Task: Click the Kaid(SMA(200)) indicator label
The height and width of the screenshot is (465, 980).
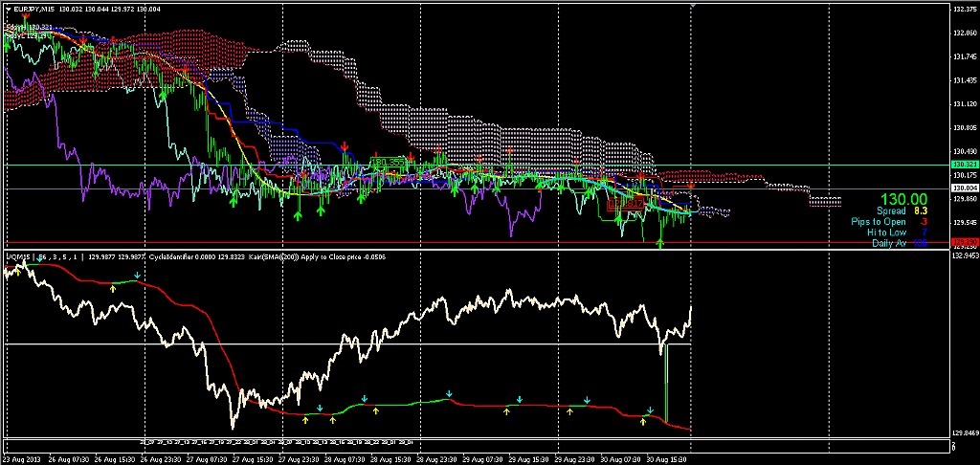Action: [276, 256]
